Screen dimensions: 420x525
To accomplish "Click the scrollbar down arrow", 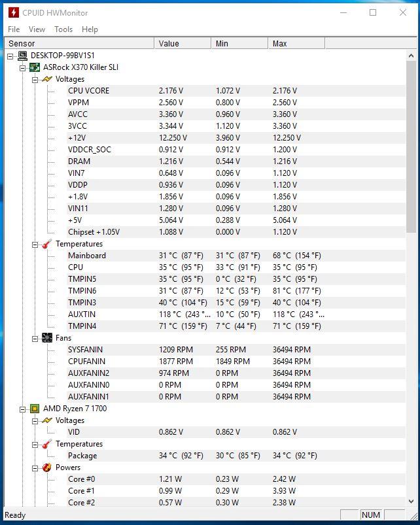I will pos(411,501).
